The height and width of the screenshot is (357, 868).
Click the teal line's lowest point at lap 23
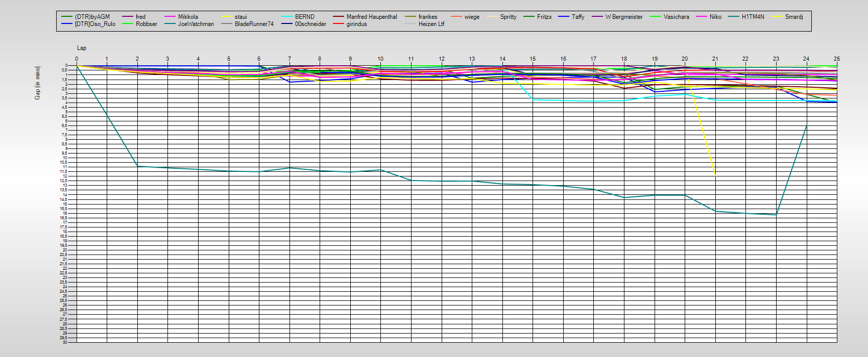tap(776, 215)
